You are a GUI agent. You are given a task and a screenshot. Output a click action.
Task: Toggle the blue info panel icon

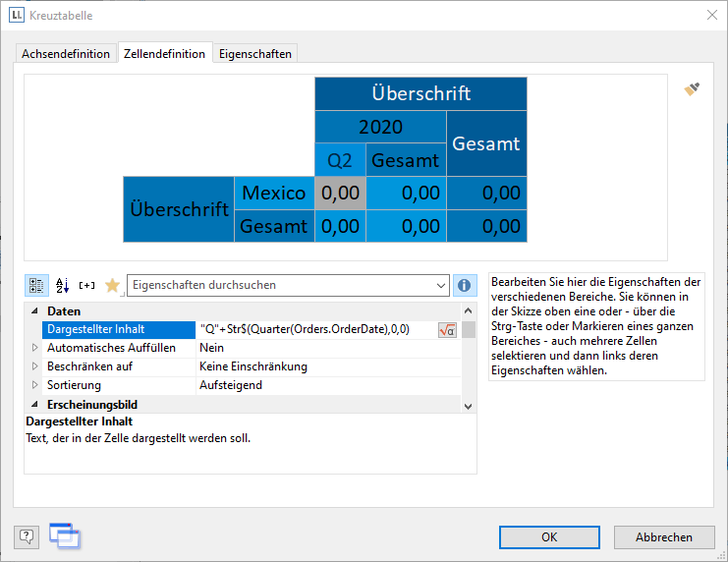tap(466, 285)
